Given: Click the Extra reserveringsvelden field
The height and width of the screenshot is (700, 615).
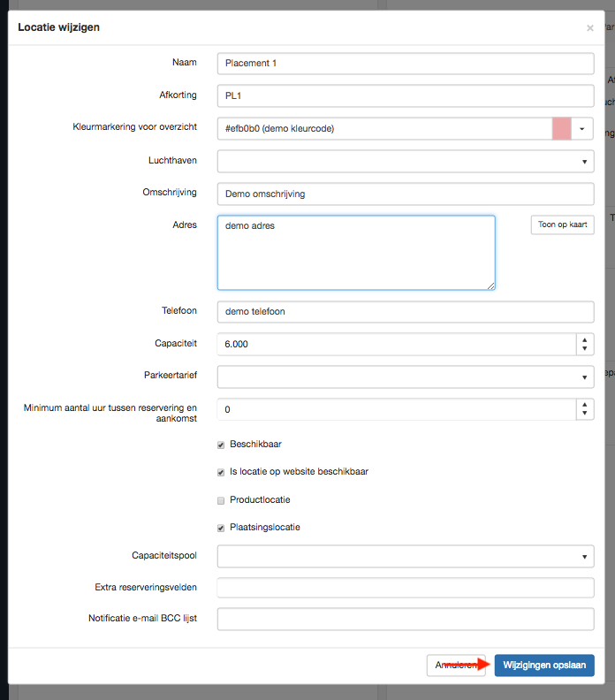Looking at the screenshot, I should (406, 588).
